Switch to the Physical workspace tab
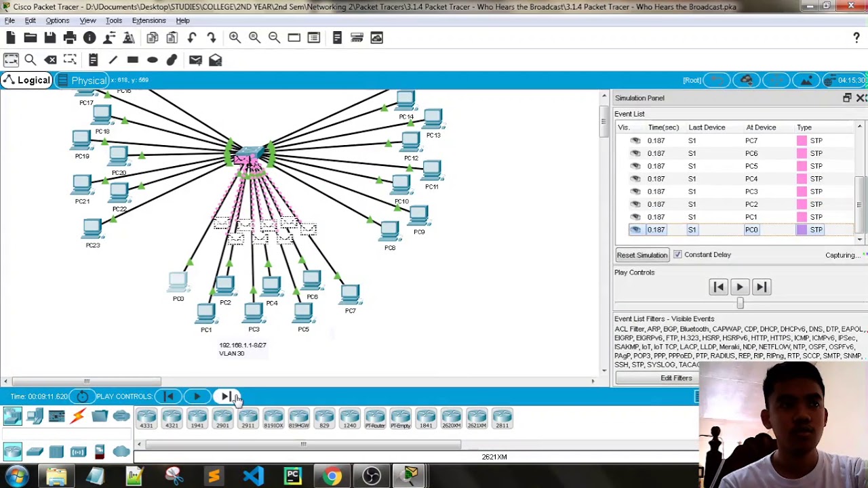Viewport: 868px width, 488px height. [83, 81]
